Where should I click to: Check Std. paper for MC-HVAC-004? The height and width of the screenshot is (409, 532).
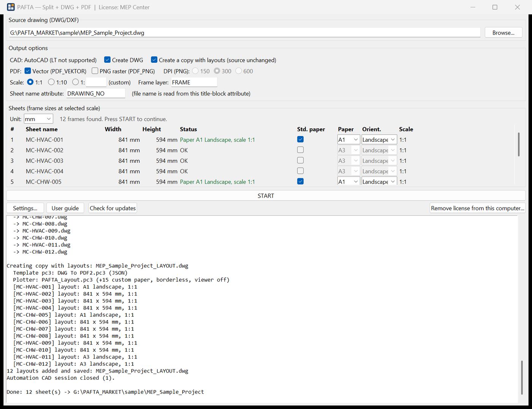(x=300, y=171)
